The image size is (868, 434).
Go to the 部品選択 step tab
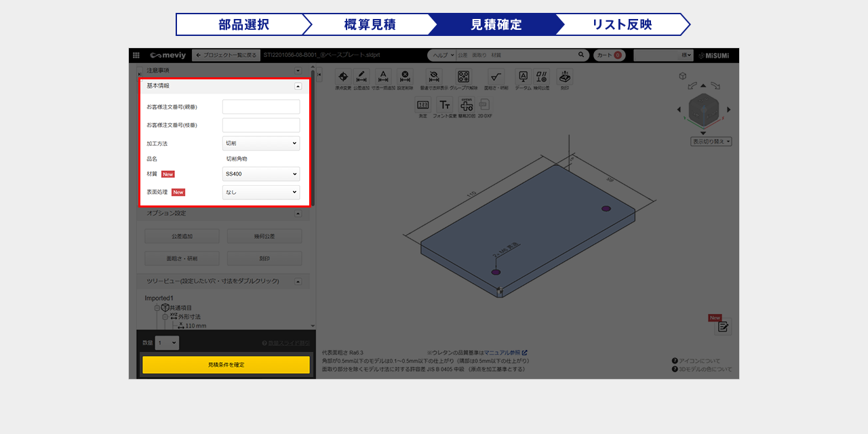[243, 24]
